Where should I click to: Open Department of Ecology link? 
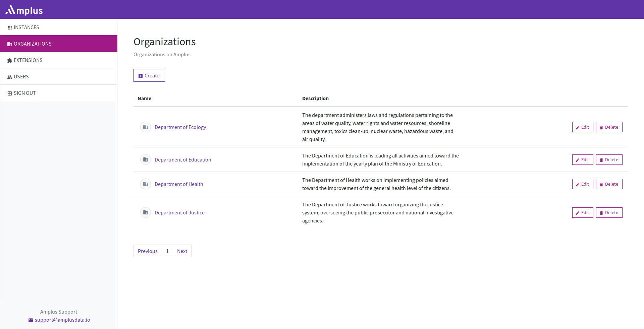click(180, 127)
